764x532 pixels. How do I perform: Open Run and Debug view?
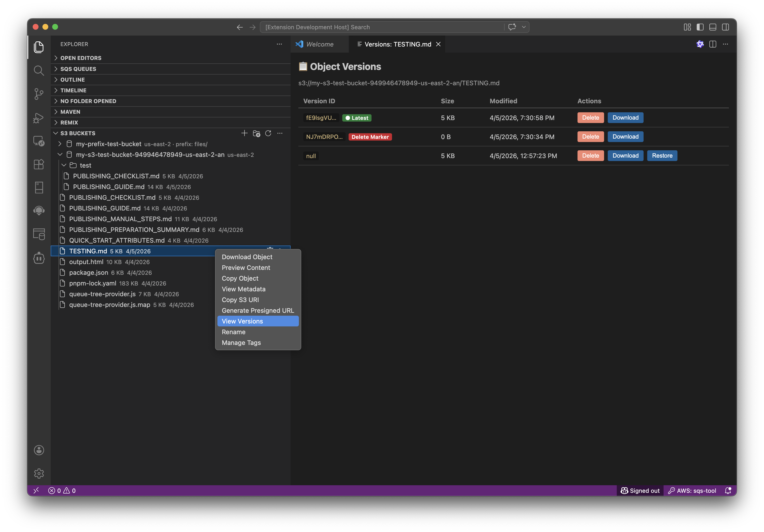click(x=39, y=118)
